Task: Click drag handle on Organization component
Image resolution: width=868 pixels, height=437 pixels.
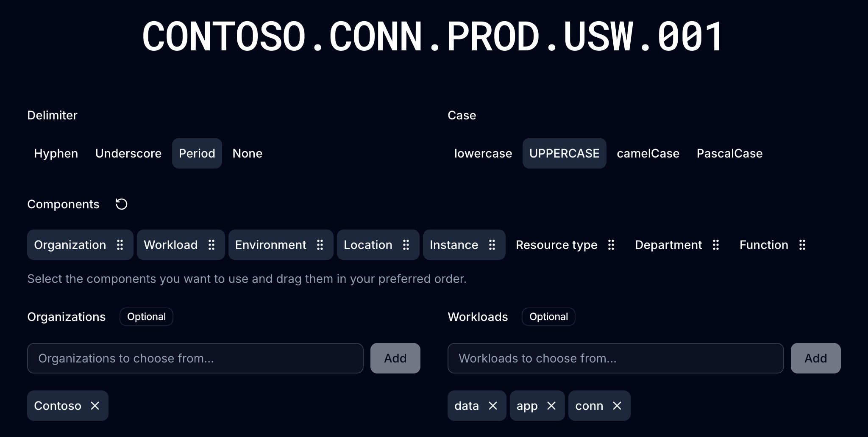Action: pos(120,245)
